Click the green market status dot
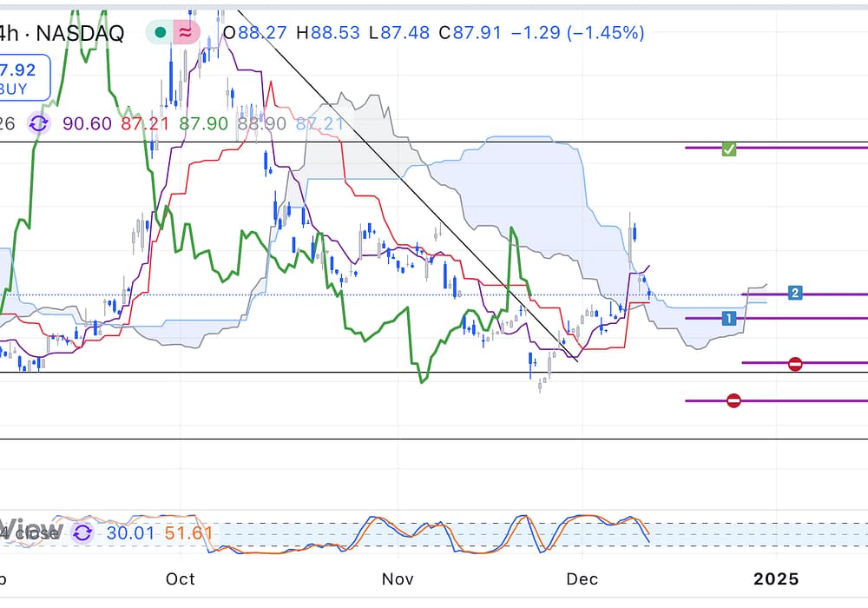The width and height of the screenshot is (868, 608). (x=161, y=33)
